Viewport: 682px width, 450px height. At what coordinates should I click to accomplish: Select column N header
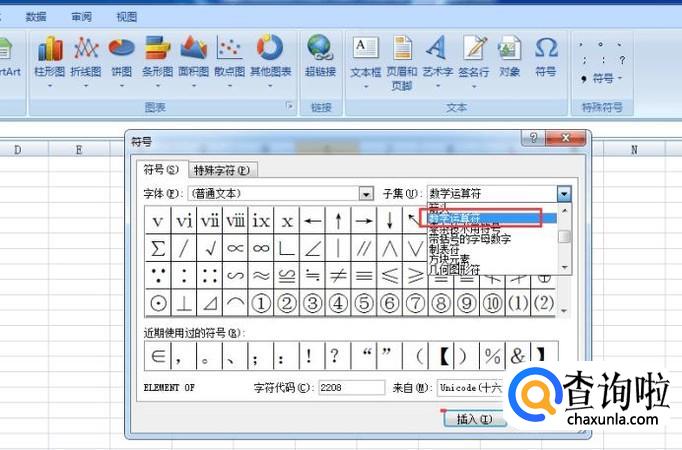pos(634,150)
